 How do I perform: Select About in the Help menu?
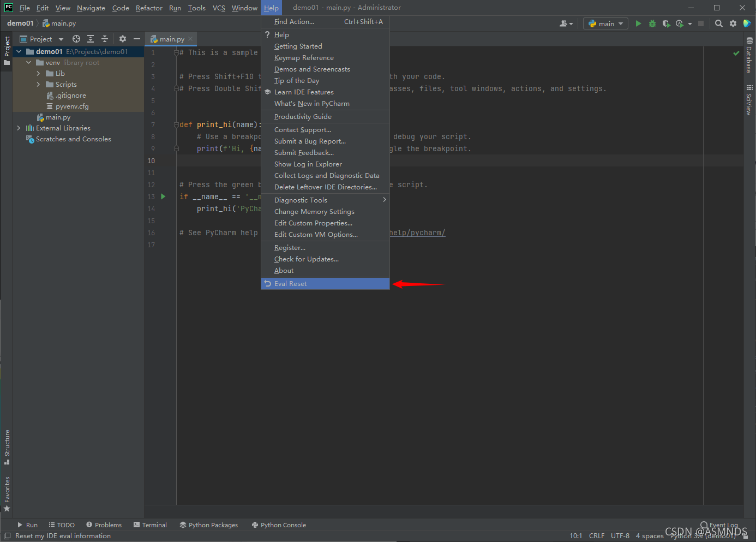[325, 271]
